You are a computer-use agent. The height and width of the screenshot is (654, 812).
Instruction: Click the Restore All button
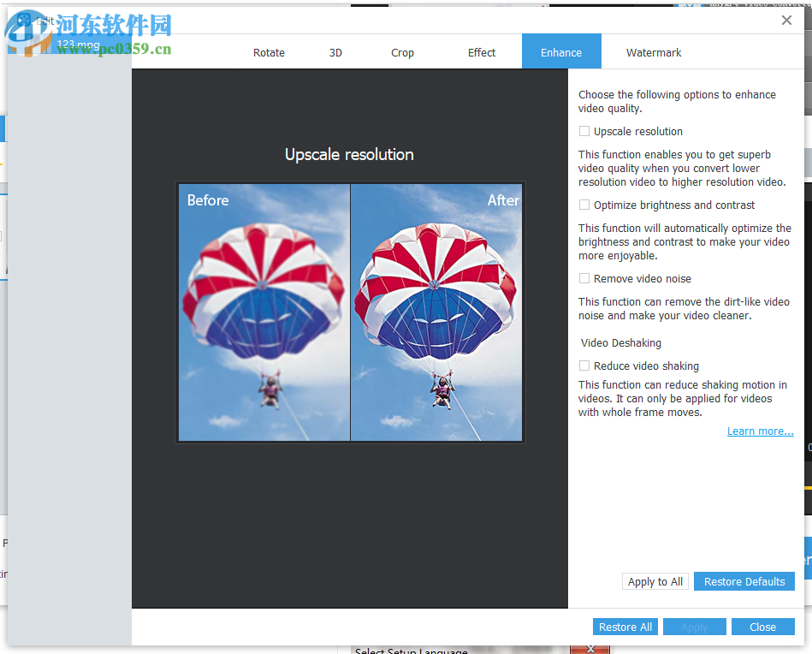tap(625, 627)
